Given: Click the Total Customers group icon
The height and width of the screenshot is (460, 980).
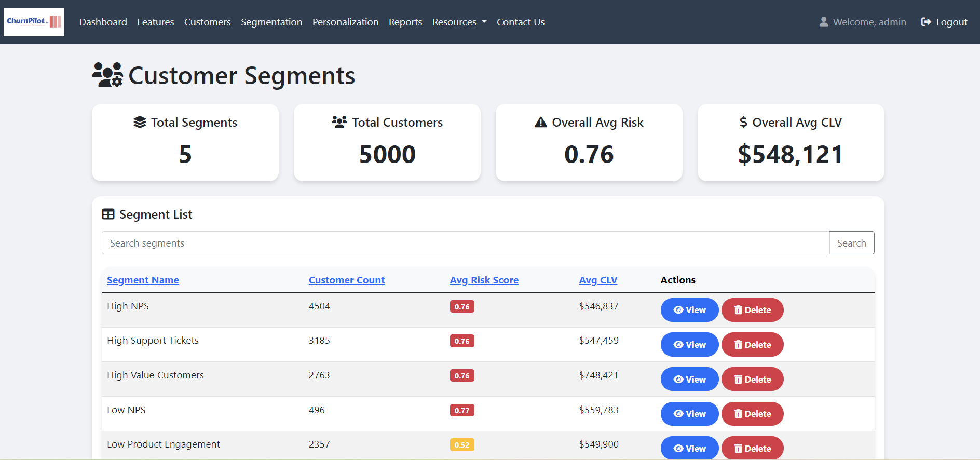Looking at the screenshot, I should click(x=339, y=122).
